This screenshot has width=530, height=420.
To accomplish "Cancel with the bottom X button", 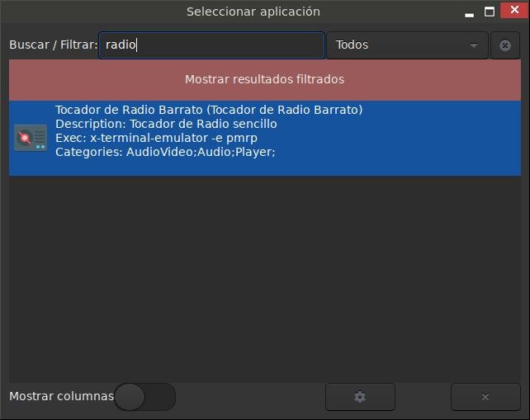I will tap(485, 397).
